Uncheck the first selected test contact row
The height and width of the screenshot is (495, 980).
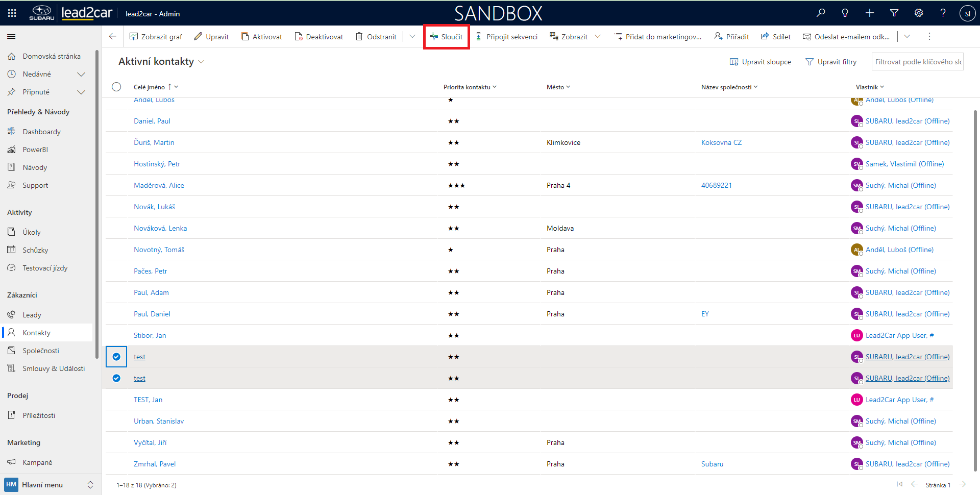click(116, 357)
